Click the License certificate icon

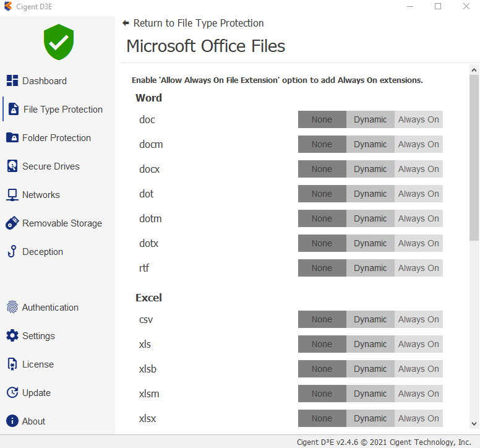click(x=12, y=364)
